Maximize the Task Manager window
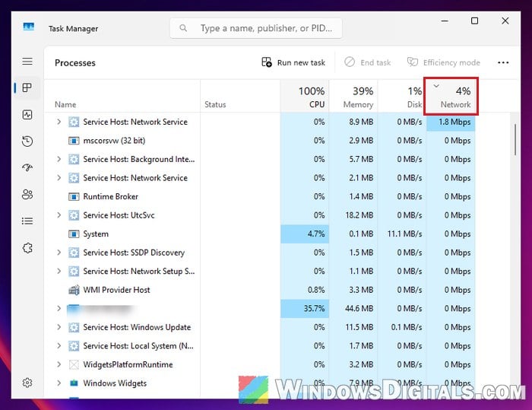Screen dimensions: 532x410 (475, 21)
